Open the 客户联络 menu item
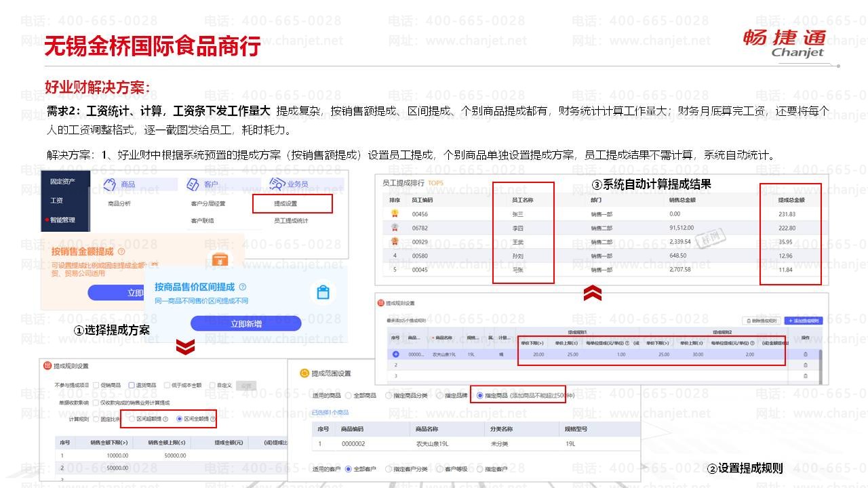Image resolution: width=868 pixels, height=488 pixels. pyautogui.click(x=202, y=220)
